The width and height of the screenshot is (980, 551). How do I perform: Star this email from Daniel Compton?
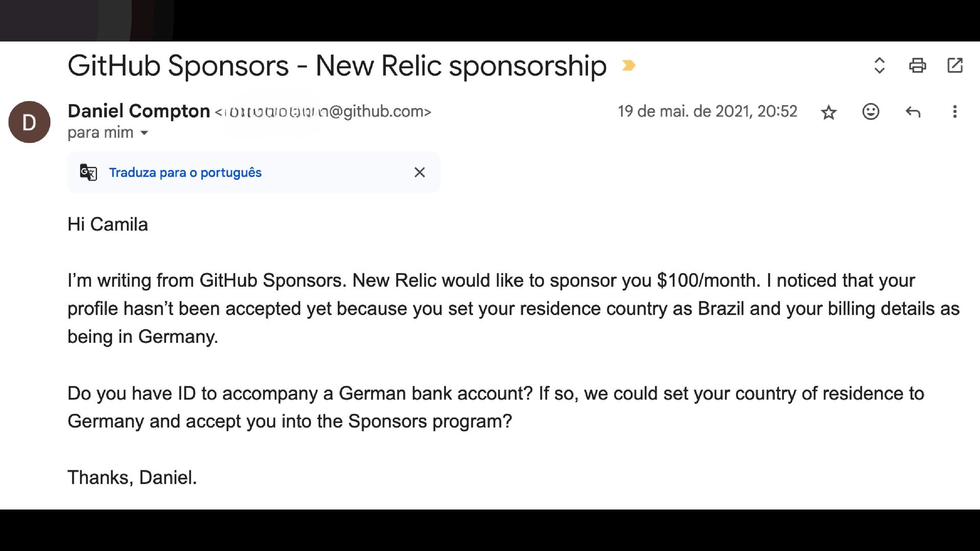click(x=828, y=112)
